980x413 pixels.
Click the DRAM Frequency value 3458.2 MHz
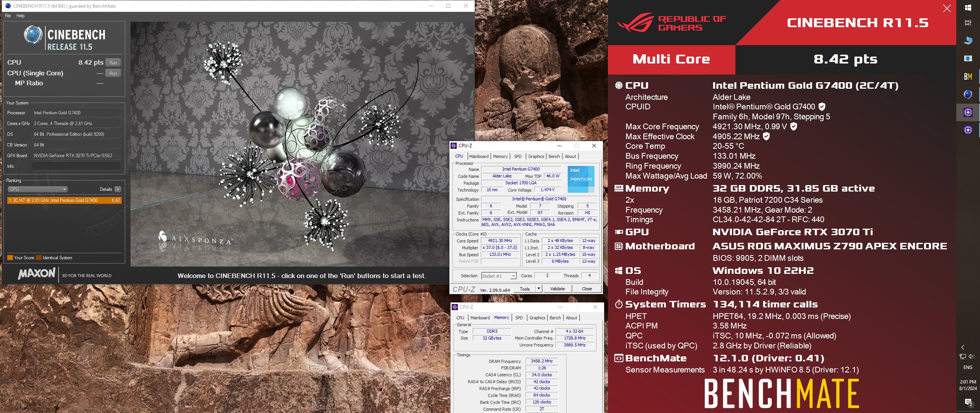click(x=542, y=361)
